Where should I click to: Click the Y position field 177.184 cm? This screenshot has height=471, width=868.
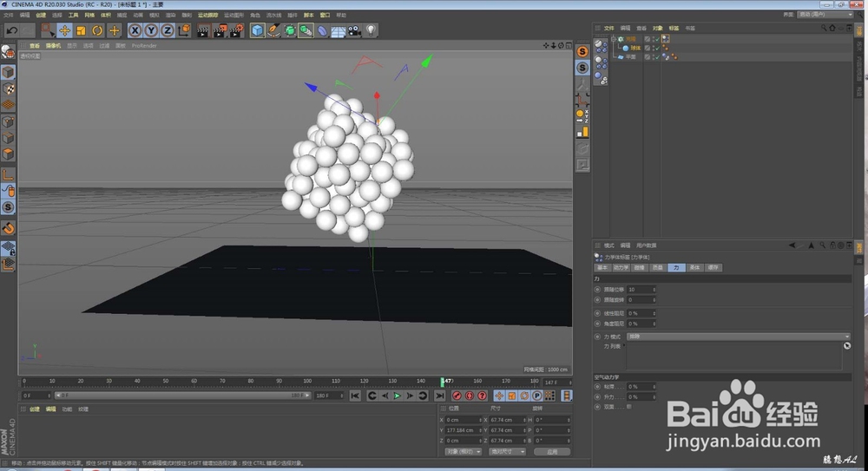click(463, 430)
